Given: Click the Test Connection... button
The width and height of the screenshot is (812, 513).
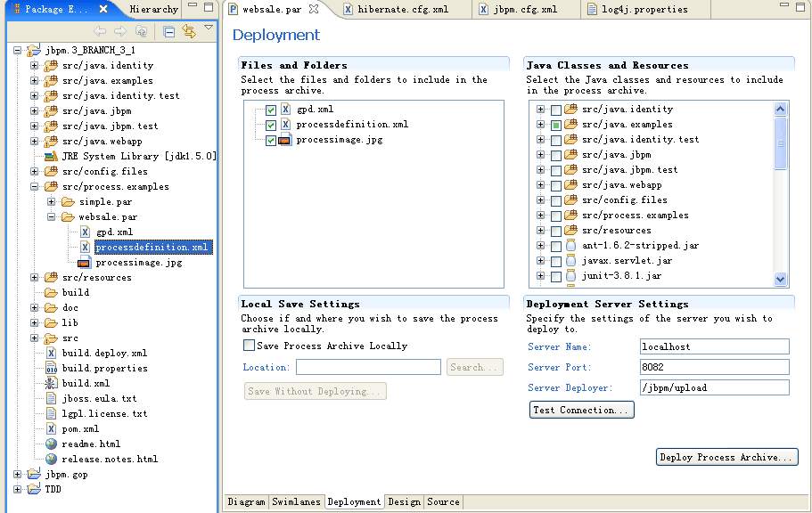Looking at the screenshot, I should click(581, 410).
